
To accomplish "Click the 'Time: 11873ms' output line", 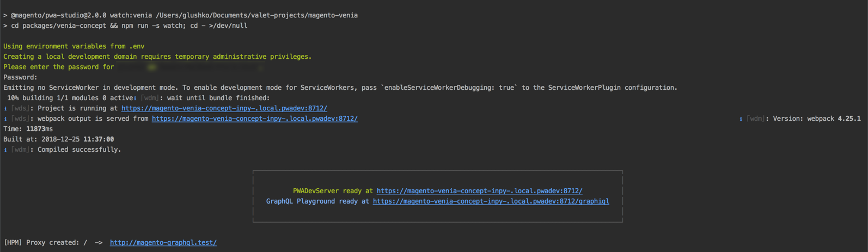I will (x=28, y=129).
